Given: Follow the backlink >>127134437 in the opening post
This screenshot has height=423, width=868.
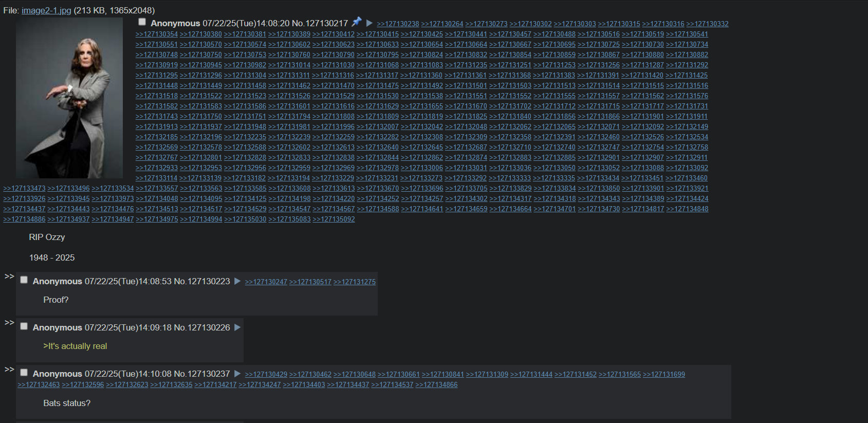Looking at the screenshot, I should tap(24, 209).
